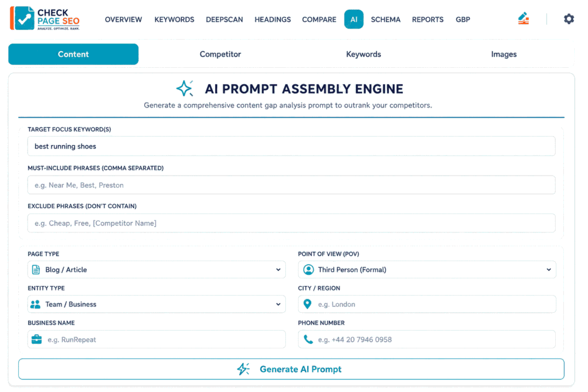Click the people icon in Entity Type
588x392 pixels.
pyautogui.click(x=35, y=304)
